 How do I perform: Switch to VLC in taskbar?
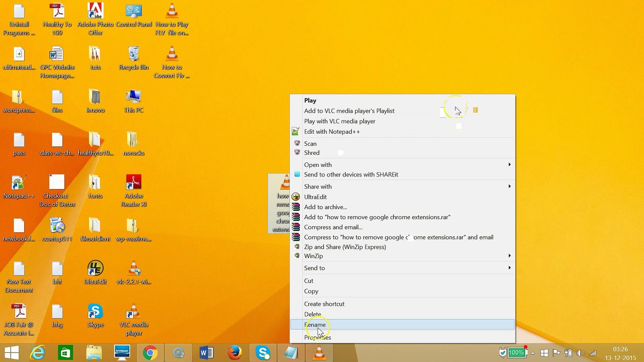tap(319, 353)
